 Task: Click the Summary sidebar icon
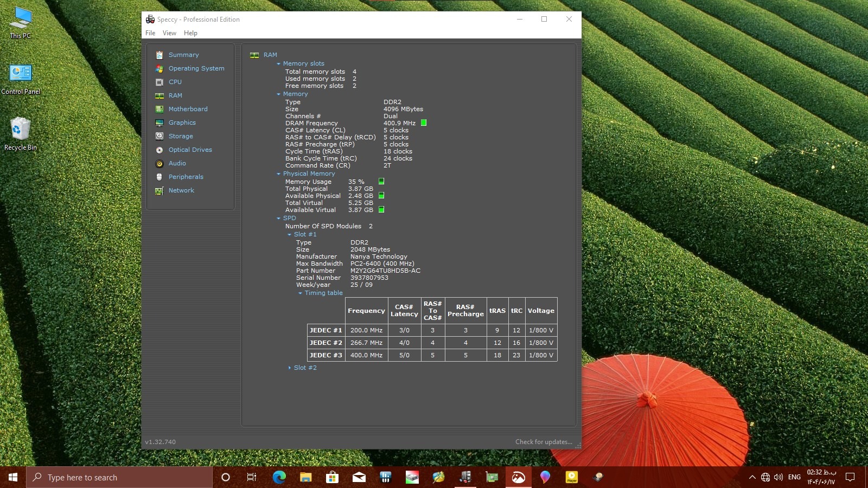point(159,55)
